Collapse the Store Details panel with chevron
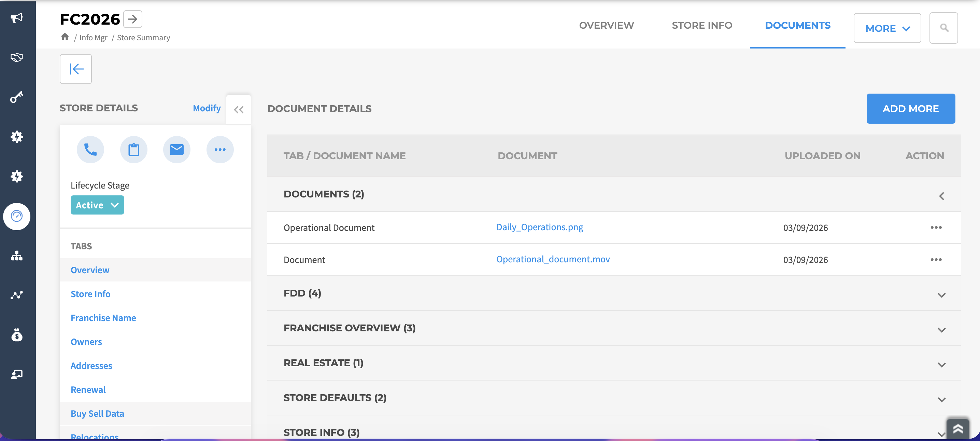The height and width of the screenshot is (441, 980). pos(239,109)
